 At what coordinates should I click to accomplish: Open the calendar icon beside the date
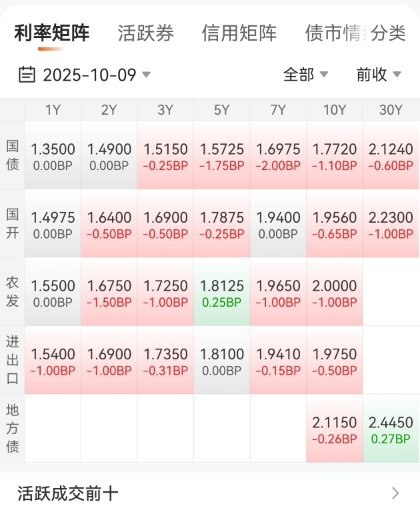click(x=27, y=75)
